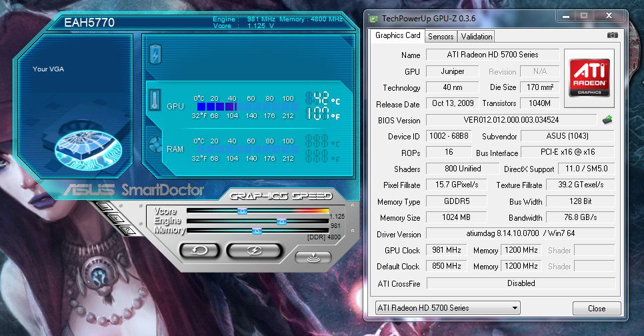Click the GPU-Z Close button
The height and width of the screenshot is (336, 644).
click(x=597, y=308)
